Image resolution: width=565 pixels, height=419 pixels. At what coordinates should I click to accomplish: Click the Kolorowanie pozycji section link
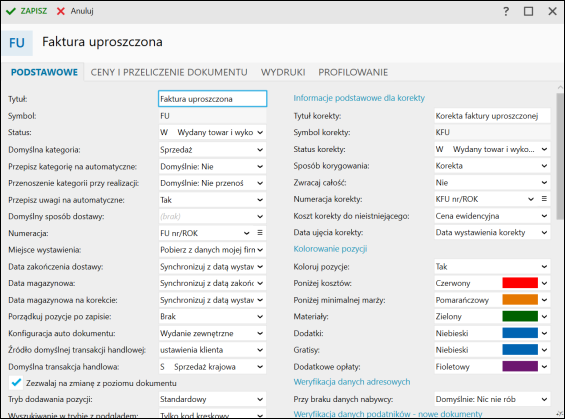(x=330, y=249)
